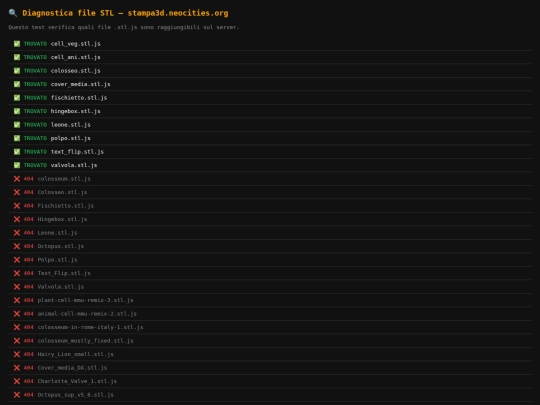
Task: Click the green check icon for colosseo.stl.js
Action: coord(17,71)
